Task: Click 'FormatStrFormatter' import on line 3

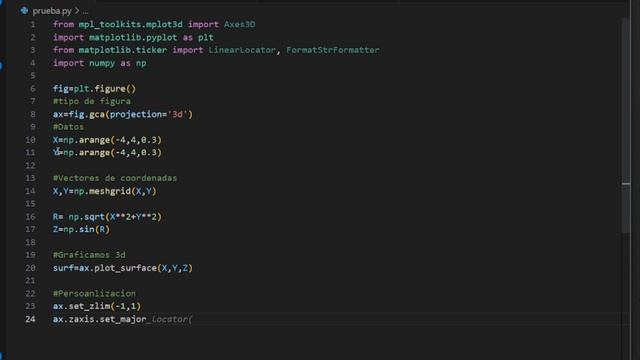Action: click(333, 50)
